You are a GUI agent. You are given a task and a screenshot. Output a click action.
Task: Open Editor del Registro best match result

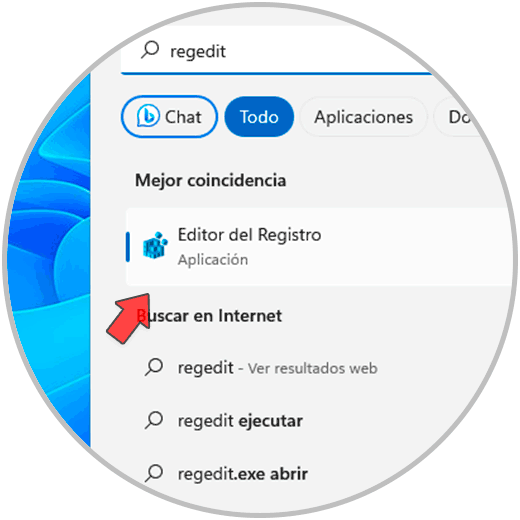(319, 247)
